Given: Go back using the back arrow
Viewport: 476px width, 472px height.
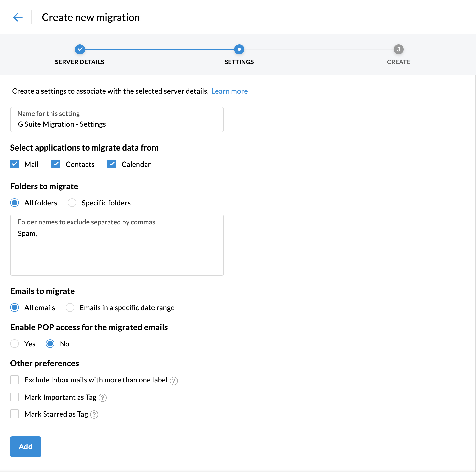Looking at the screenshot, I should coord(17,17).
